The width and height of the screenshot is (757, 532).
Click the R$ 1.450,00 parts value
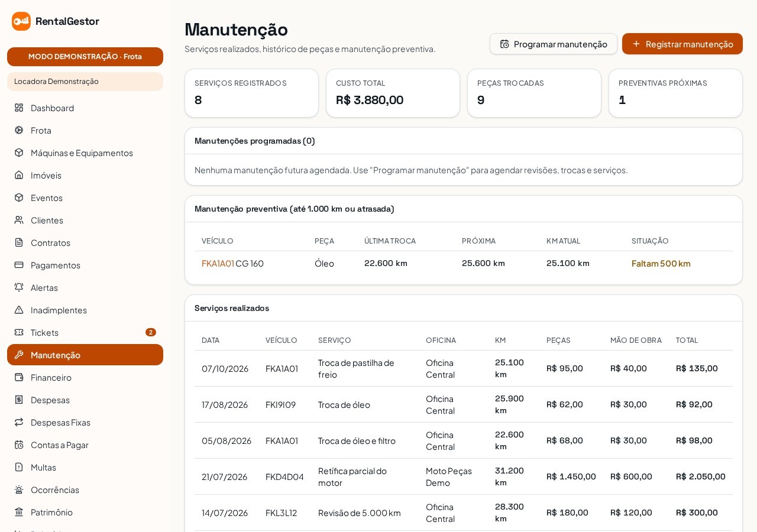click(571, 476)
